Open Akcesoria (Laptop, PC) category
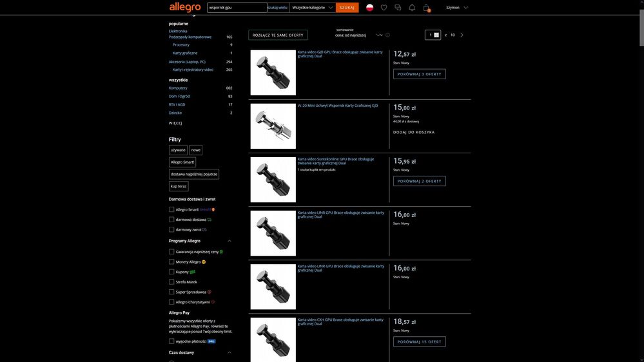Image resolution: width=644 pixels, height=362 pixels. click(187, 62)
